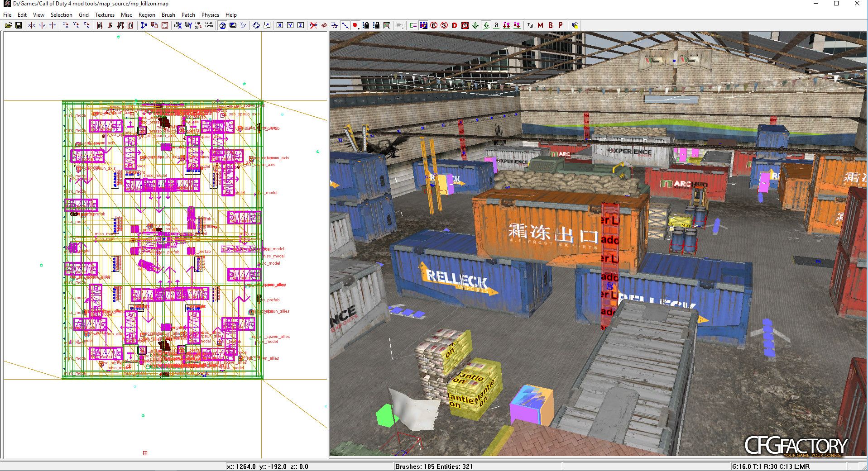Click the dark red B icon

551,25
